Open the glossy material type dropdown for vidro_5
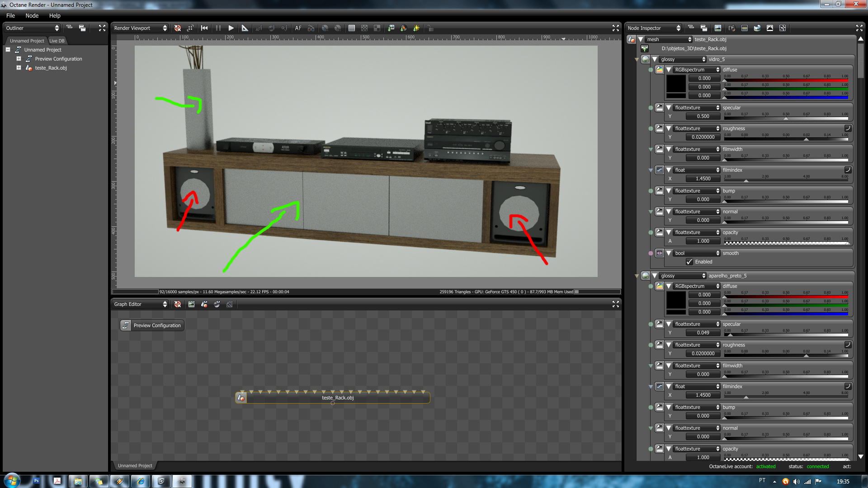 pos(683,59)
